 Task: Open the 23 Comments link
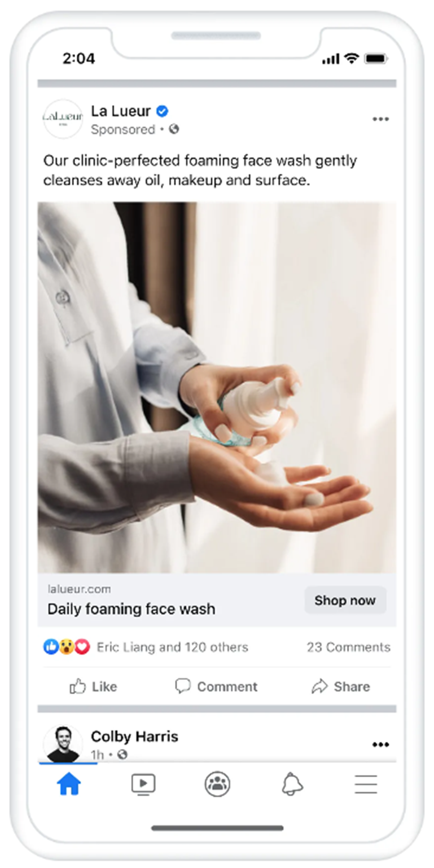(348, 647)
